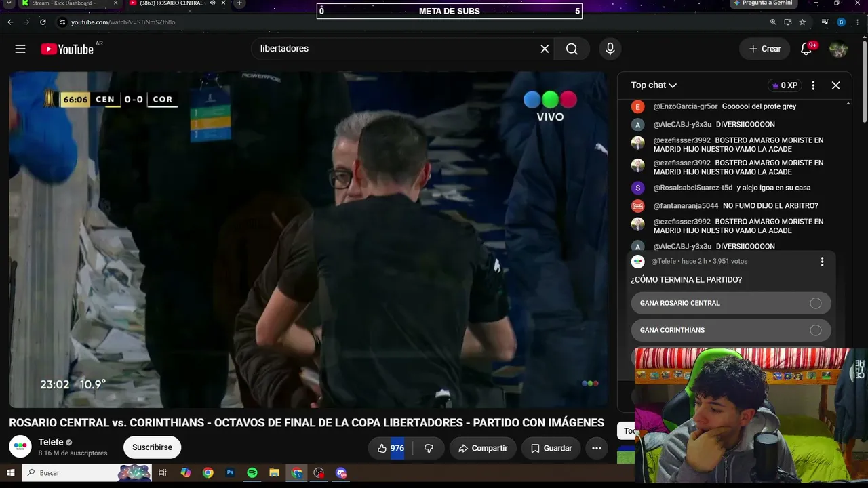Open a new browser tab
The height and width of the screenshot is (488, 868).
point(239,3)
